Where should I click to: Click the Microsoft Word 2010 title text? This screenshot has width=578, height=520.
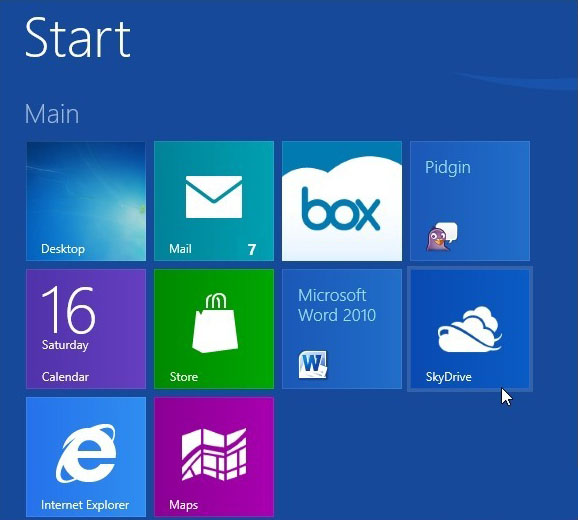(337, 305)
